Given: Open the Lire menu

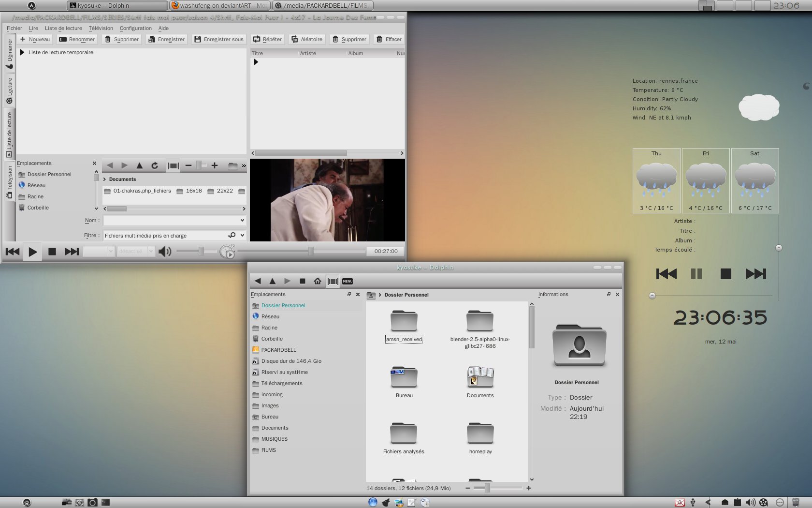Looking at the screenshot, I should point(33,28).
